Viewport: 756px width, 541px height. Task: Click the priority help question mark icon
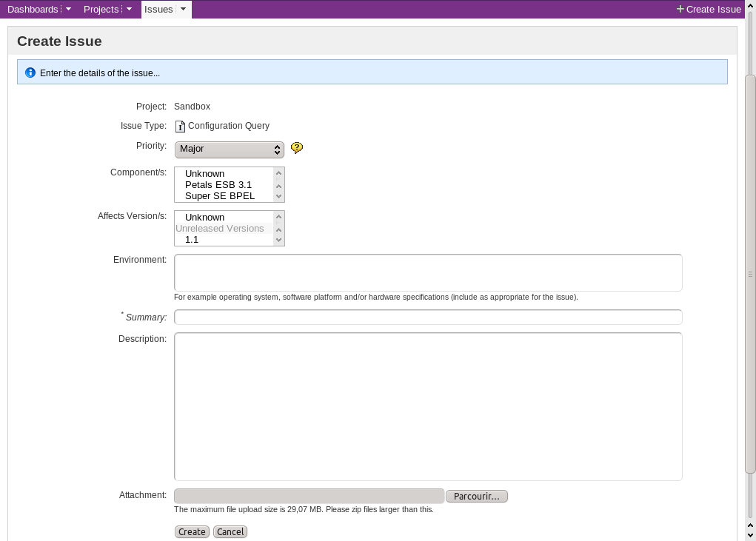coord(297,148)
